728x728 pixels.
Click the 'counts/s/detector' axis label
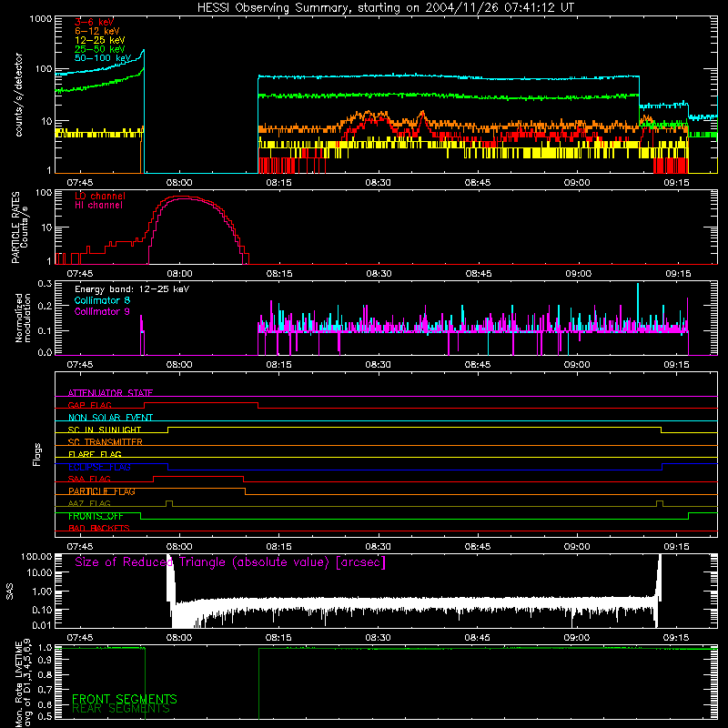tap(18, 95)
